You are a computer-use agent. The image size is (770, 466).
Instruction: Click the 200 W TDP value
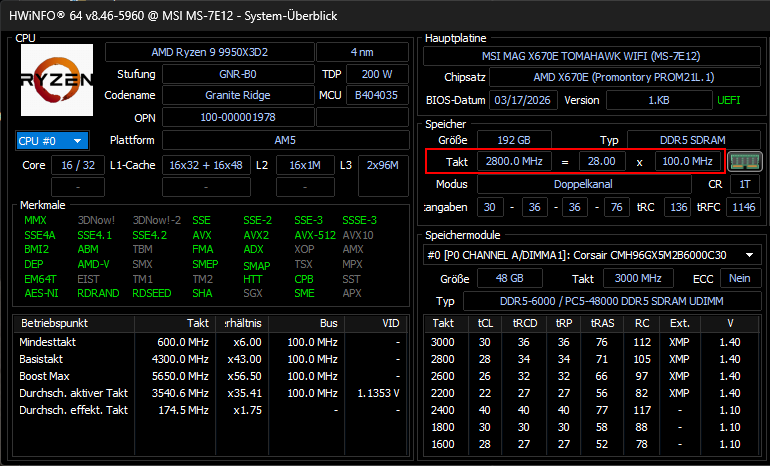coord(377,74)
